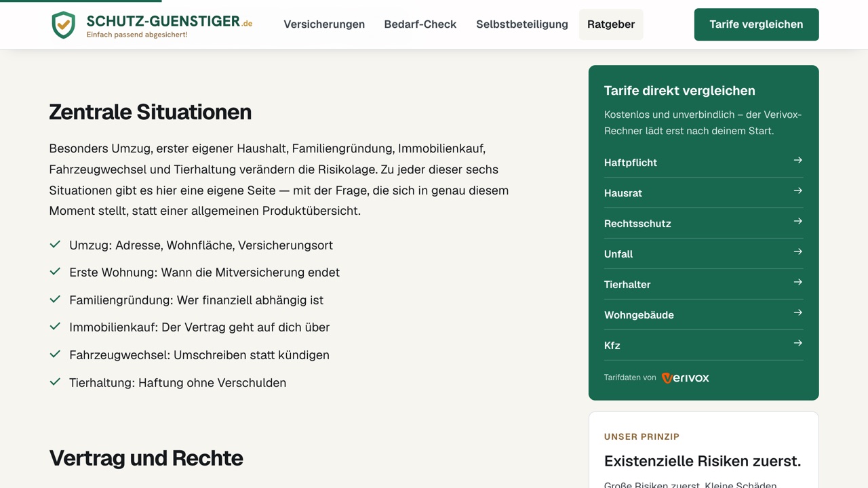868x488 pixels.
Task: Click the arrow icon in the Hausrat row
Action: tap(797, 191)
